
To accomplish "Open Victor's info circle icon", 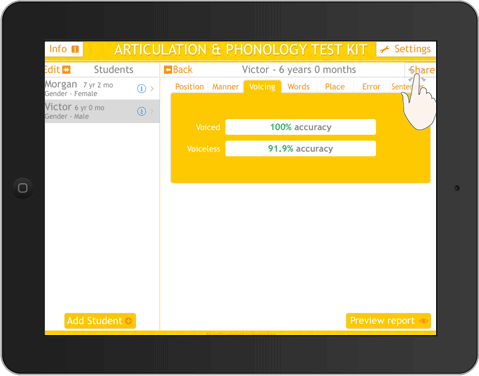I will [141, 111].
